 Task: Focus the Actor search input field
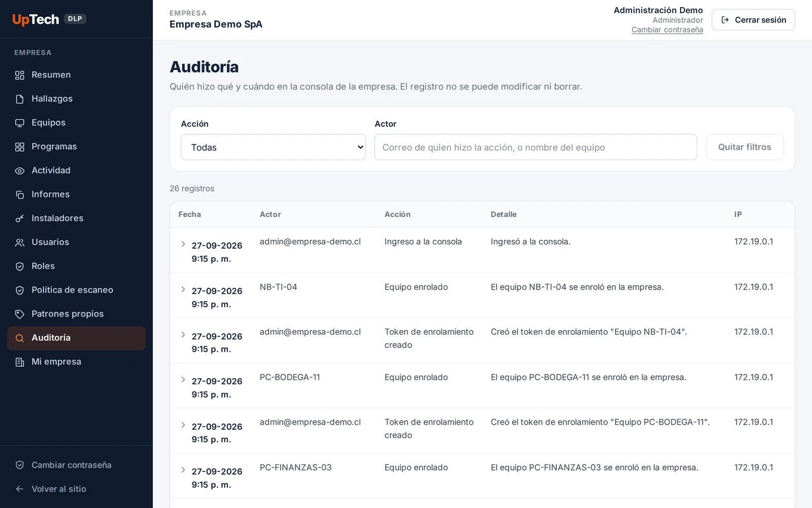click(x=535, y=147)
